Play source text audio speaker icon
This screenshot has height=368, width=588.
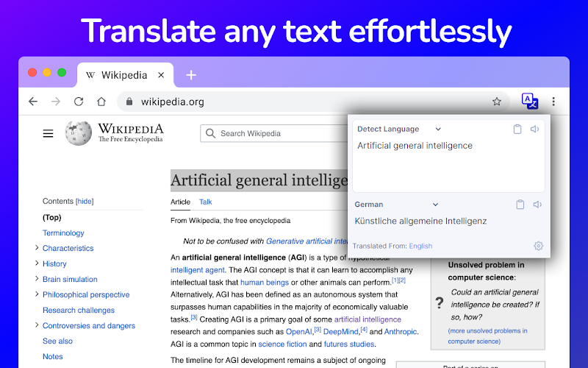[x=535, y=130]
